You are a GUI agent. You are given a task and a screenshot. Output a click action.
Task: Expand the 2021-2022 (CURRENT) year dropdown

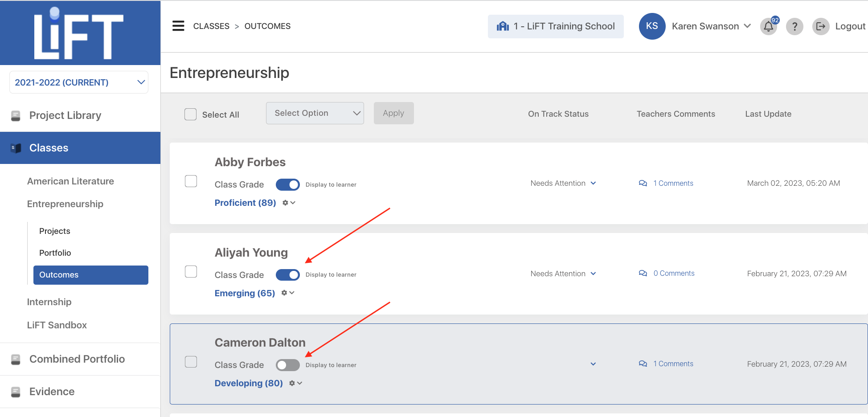79,82
